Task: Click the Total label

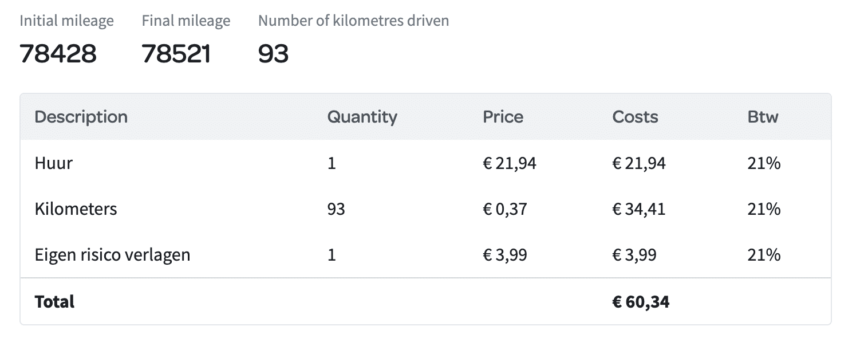Action: tap(54, 301)
